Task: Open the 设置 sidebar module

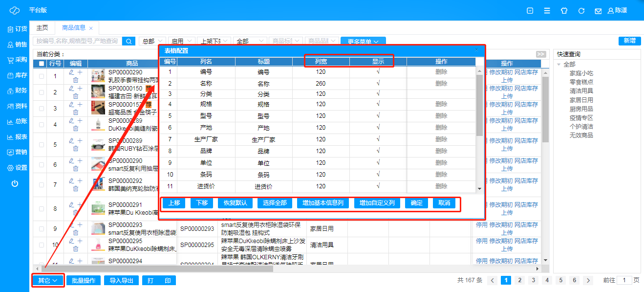Action: [x=17, y=168]
